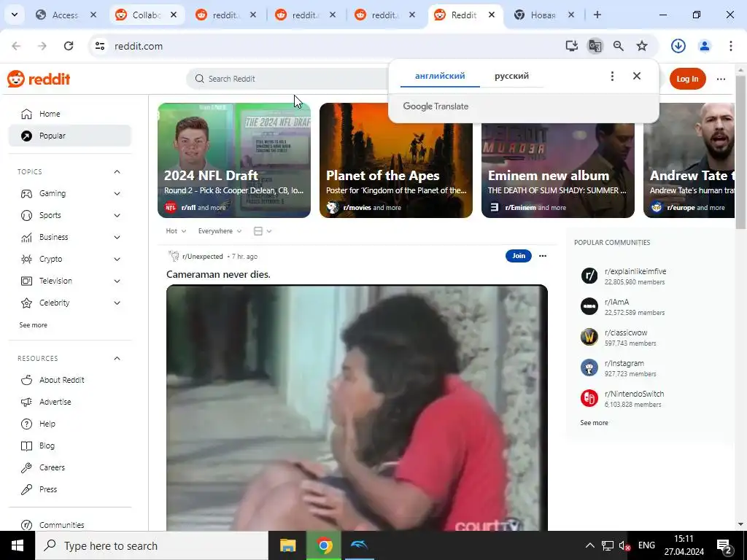Open the Everywhere location dropdown
The height and width of the screenshot is (560, 747).
[x=220, y=231]
